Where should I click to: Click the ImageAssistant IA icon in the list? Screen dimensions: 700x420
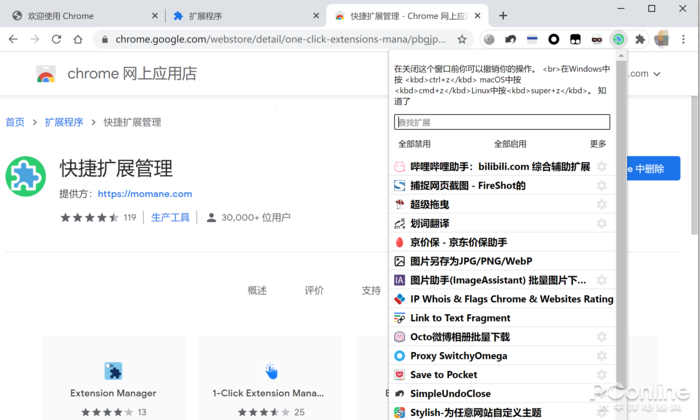(x=400, y=280)
